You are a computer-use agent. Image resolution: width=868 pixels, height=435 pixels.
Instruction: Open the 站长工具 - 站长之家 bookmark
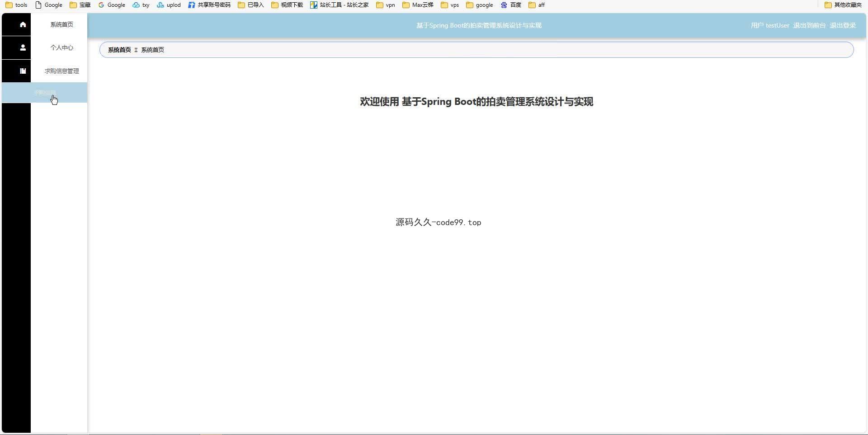(x=340, y=5)
